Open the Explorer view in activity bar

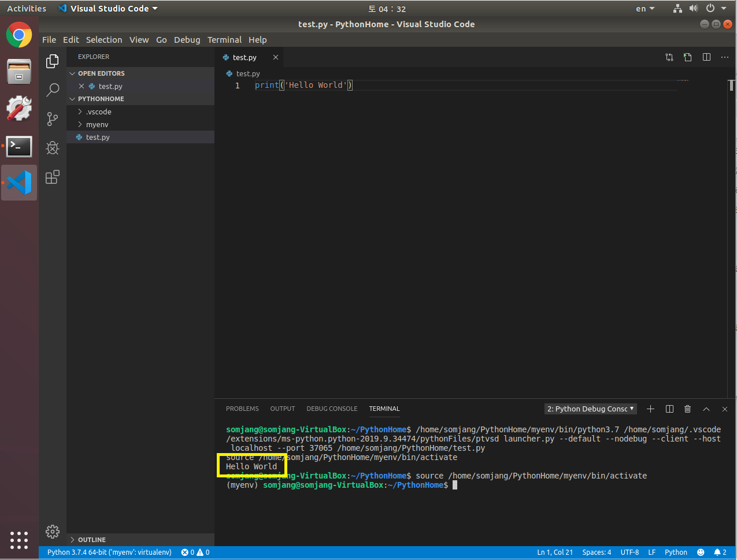[53, 61]
